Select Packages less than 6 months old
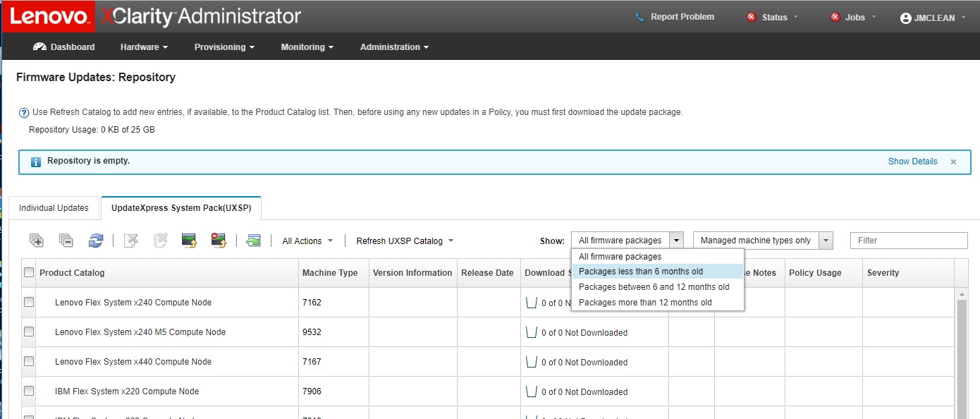 657,272
